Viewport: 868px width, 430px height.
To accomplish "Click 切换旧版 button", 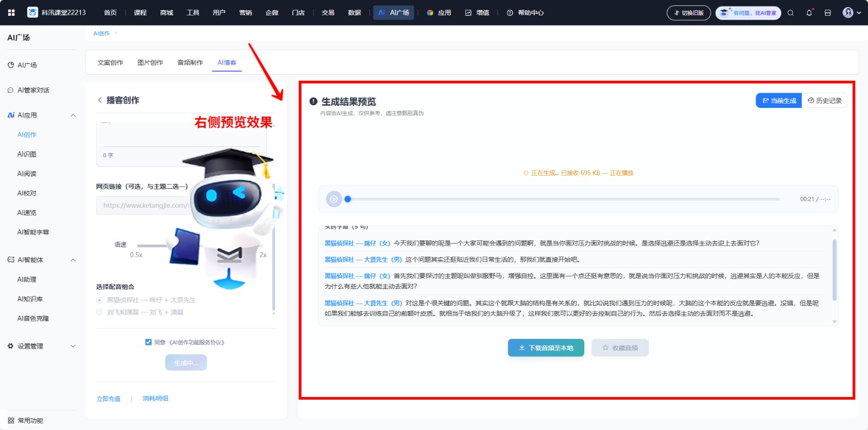I will (x=688, y=13).
